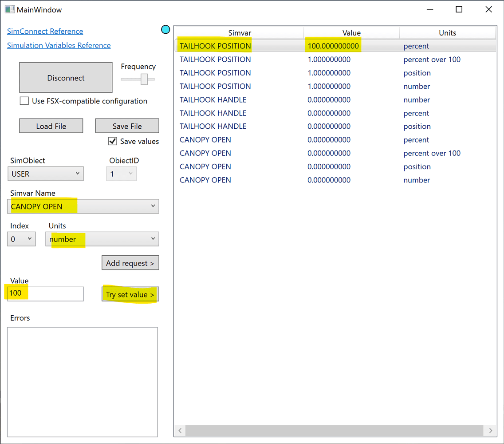Open the Units dropdown showing number
This screenshot has height=444, width=504.
click(102, 239)
